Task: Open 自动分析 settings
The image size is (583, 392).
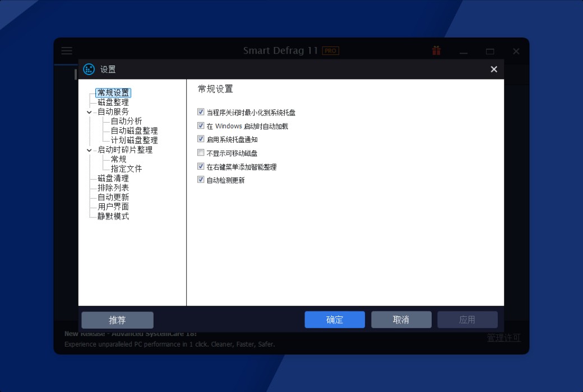Action: tap(127, 121)
